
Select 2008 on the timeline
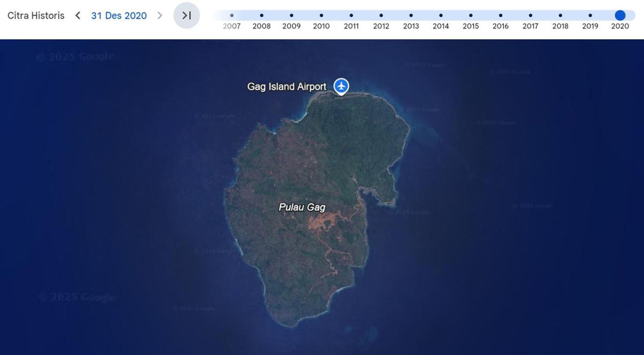click(261, 16)
